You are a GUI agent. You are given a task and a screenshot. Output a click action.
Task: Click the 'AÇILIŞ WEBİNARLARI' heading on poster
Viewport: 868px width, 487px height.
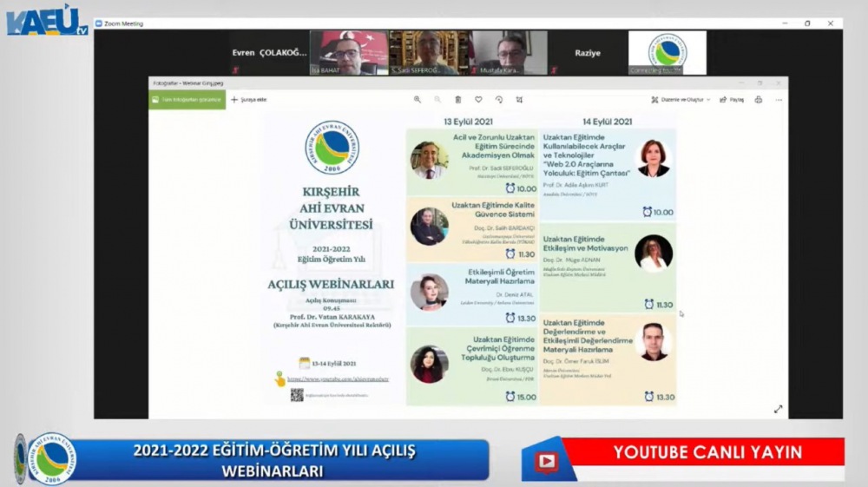coord(331,285)
